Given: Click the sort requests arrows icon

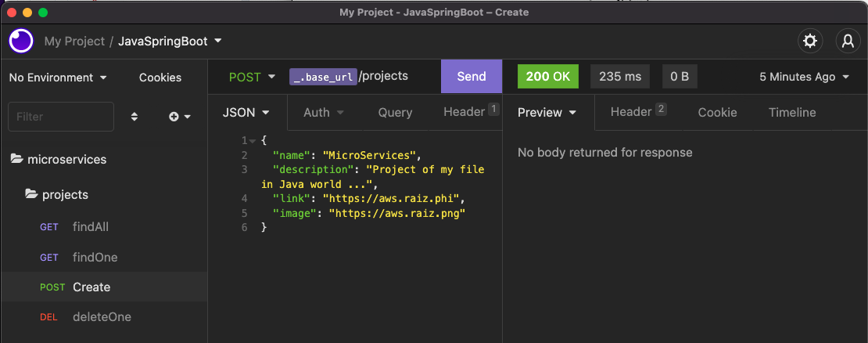Looking at the screenshot, I should pos(134,117).
